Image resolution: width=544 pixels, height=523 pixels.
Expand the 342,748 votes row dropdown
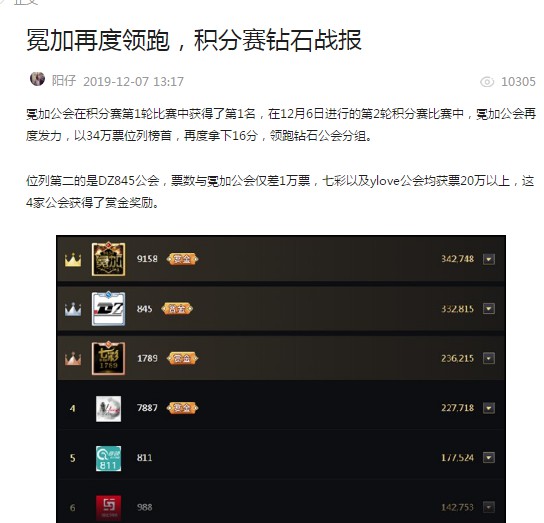[x=489, y=259]
